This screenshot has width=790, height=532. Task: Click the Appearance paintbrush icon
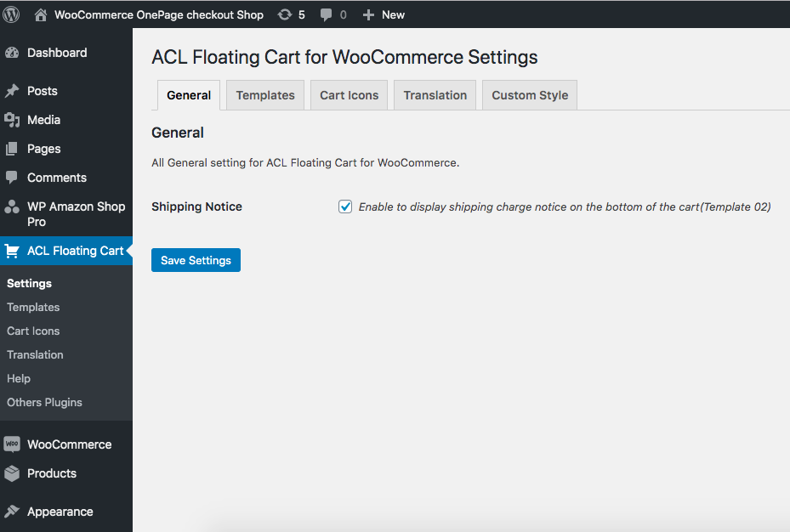pyautogui.click(x=12, y=512)
